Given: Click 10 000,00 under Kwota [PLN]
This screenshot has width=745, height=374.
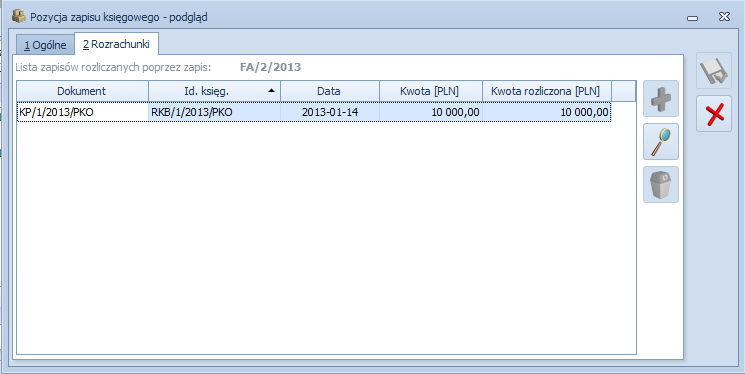Looking at the screenshot, I should [431, 112].
